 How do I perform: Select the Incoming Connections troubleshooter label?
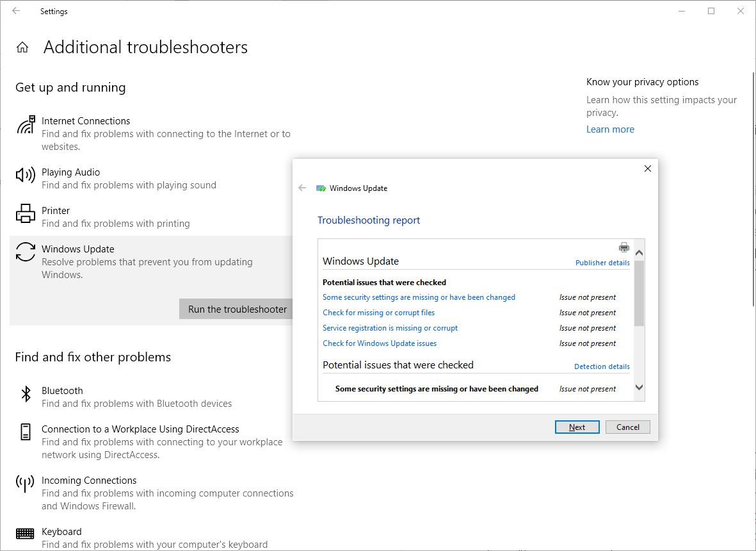click(x=89, y=481)
